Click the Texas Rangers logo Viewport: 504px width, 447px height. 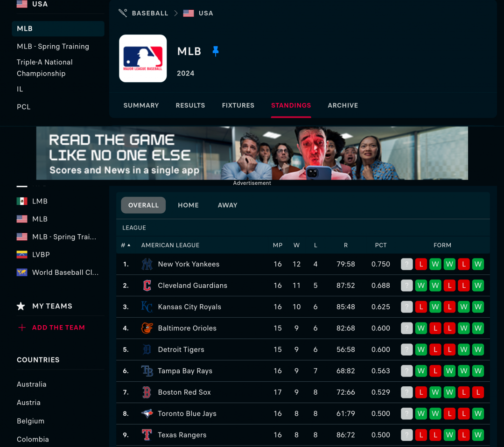point(147,435)
